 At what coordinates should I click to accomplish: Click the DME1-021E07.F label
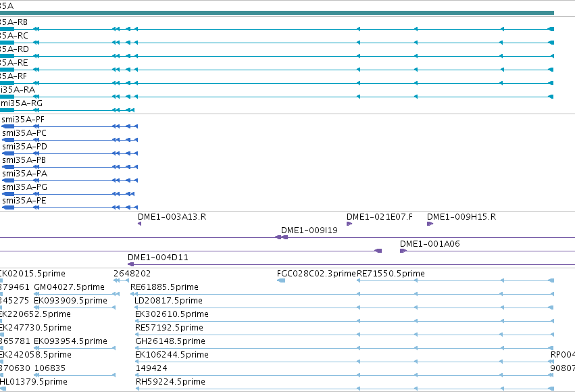point(380,217)
